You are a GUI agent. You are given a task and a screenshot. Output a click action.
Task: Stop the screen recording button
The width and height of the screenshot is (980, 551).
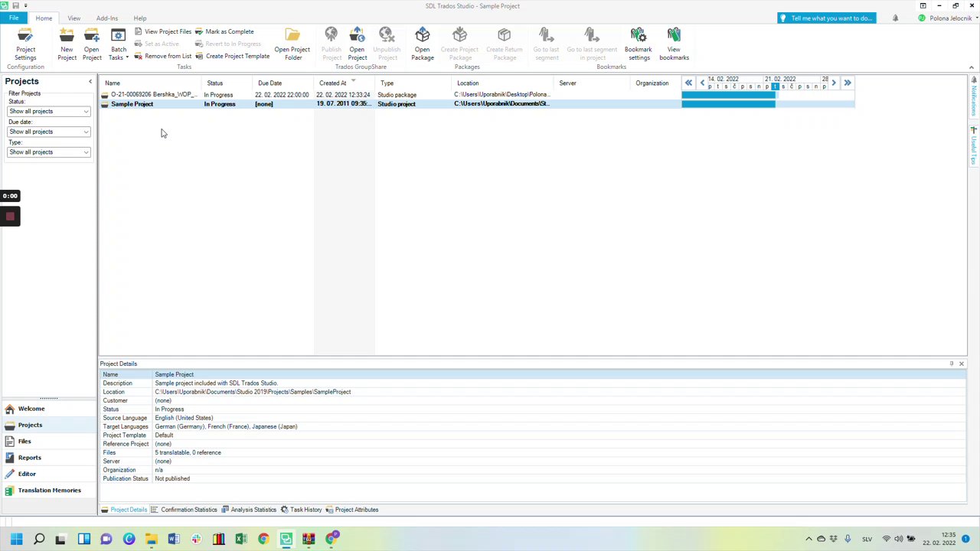[10, 217]
